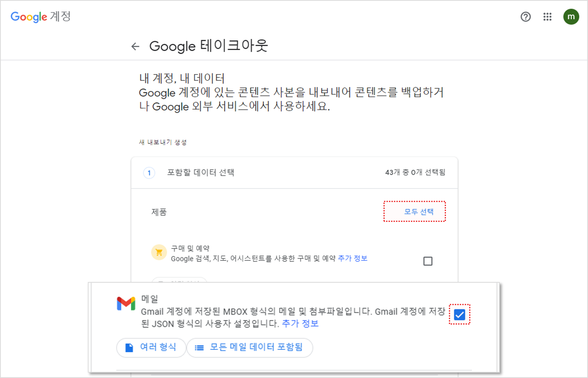
Task: Check the 구매 및 예약 checkbox
Action: click(x=428, y=261)
